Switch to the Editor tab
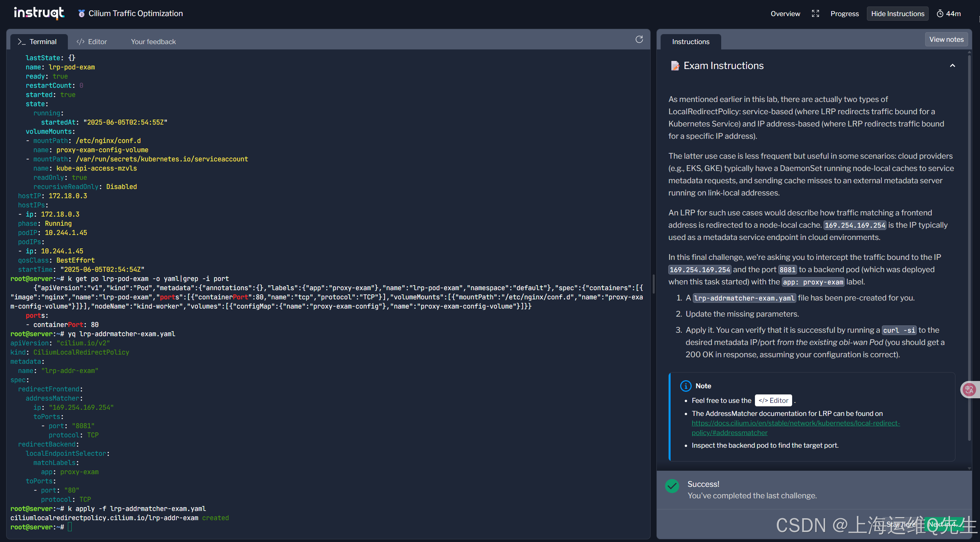Image resolution: width=980 pixels, height=542 pixels. click(x=92, y=41)
